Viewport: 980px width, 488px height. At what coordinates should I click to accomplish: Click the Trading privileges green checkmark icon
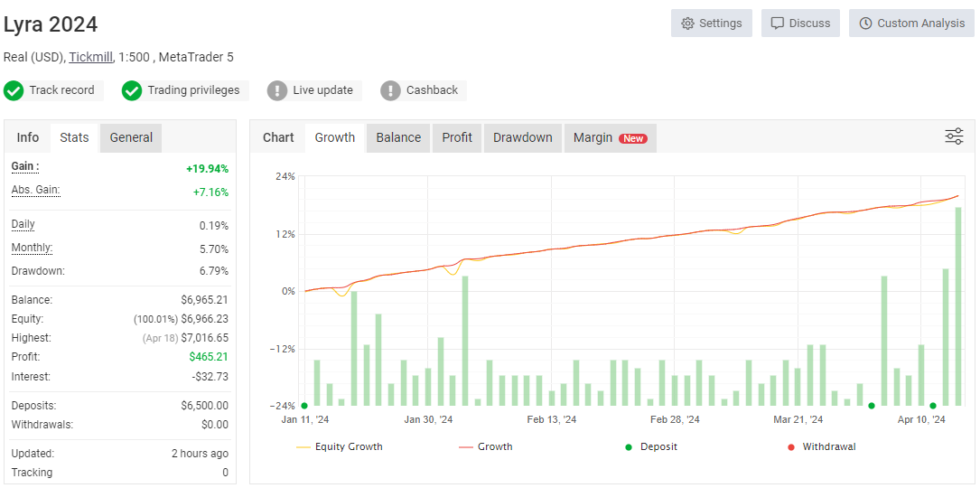[x=131, y=90]
